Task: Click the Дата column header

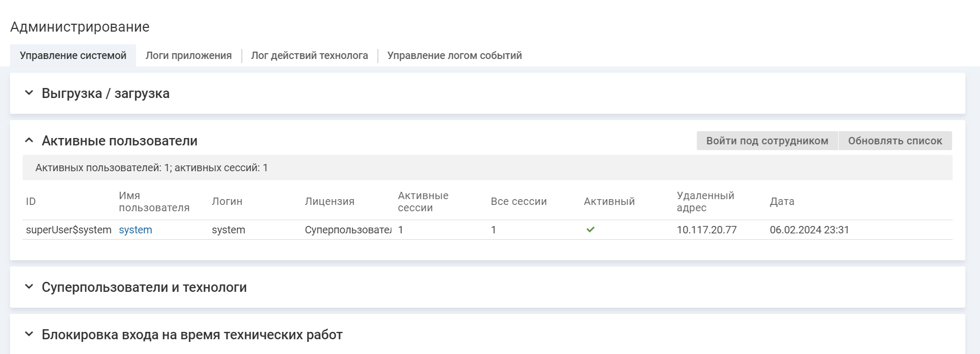Action: [x=782, y=202]
